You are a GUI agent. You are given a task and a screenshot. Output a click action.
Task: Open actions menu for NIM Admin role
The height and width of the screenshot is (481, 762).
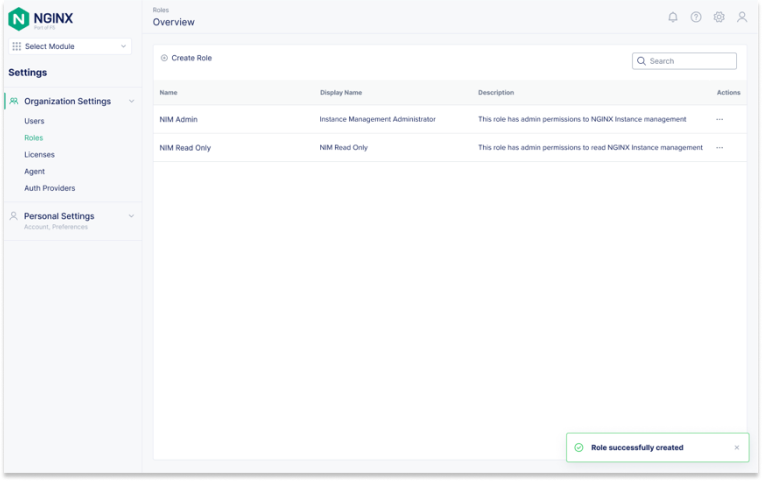point(719,119)
